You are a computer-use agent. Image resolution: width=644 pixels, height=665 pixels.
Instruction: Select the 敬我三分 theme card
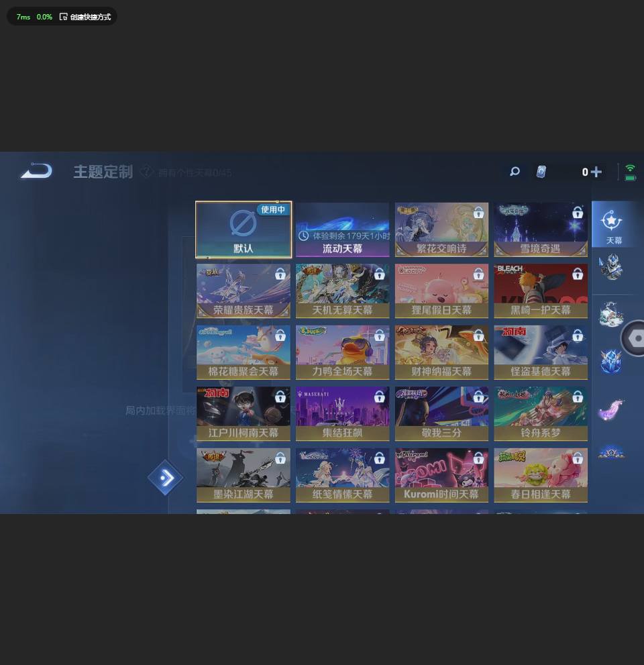point(442,414)
